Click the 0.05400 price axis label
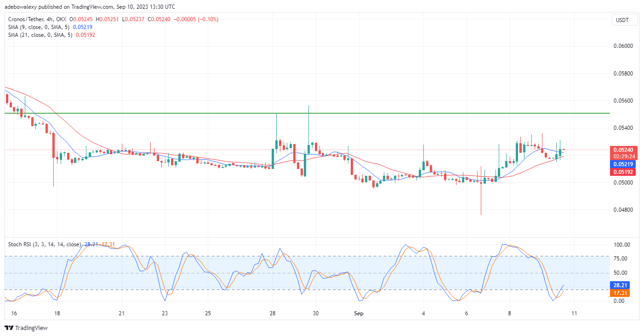Screen dimensions: 644x336 coord(624,128)
